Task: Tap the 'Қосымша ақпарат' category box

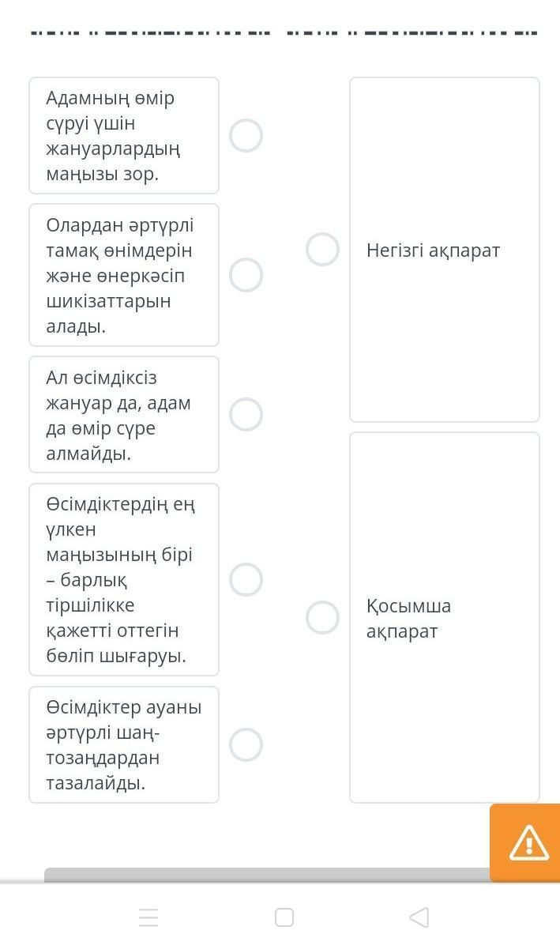Action: pos(444,618)
